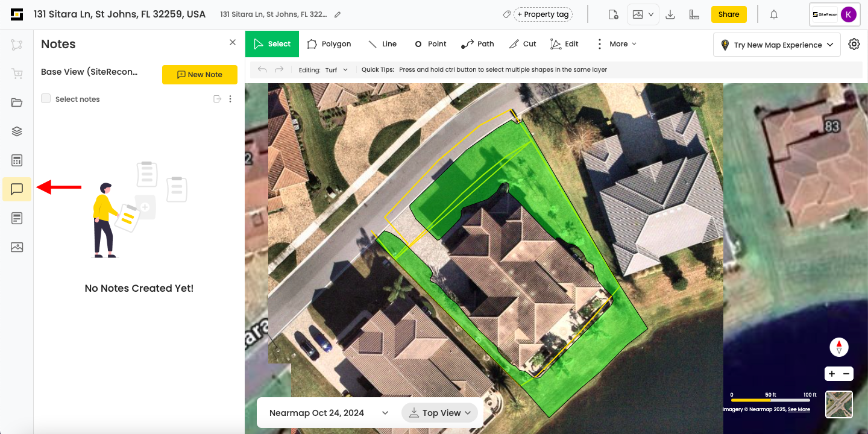Screen dimensions: 868x434
Task: Click the Share button
Action: click(729, 14)
